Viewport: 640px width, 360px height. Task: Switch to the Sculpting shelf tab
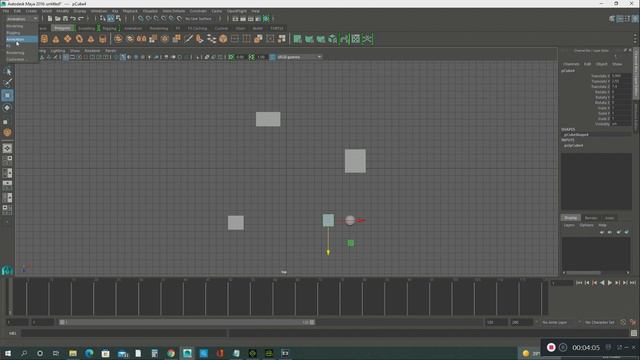point(87,28)
